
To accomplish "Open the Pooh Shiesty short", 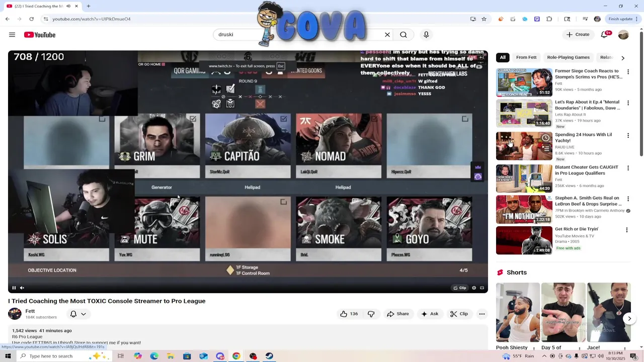I will [x=518, y=312].
